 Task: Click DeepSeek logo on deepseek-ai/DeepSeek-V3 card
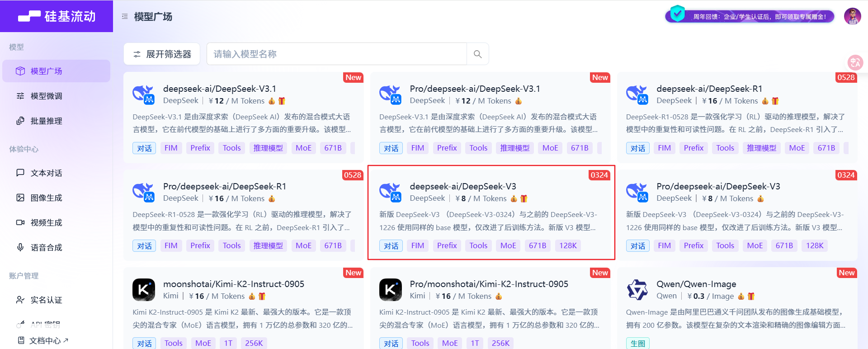click(391, 192)
